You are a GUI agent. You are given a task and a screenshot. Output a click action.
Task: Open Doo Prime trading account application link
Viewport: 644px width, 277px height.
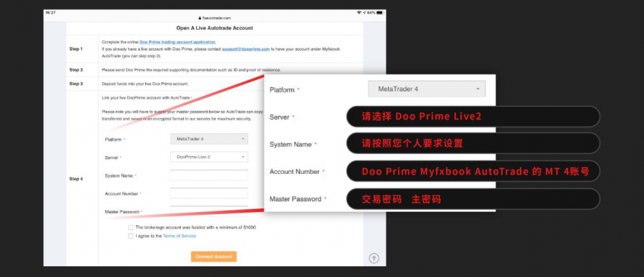coord(177,42)
